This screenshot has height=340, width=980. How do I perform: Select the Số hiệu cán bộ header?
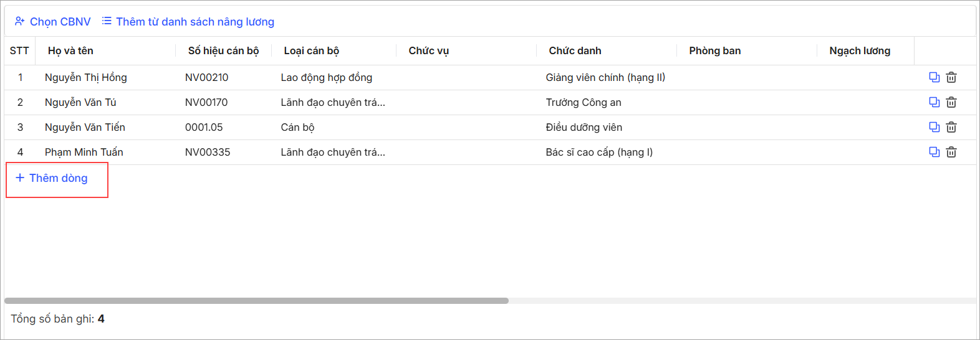223,51
